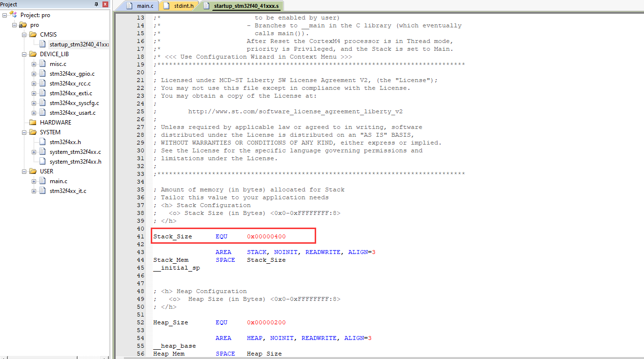This screenshot has width=644, height=359.
Task: Collapse the pro target node
Action: pos(15,25)
